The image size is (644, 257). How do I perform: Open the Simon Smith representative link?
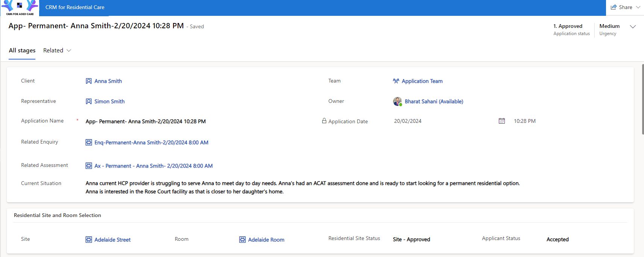click(109, 101)
